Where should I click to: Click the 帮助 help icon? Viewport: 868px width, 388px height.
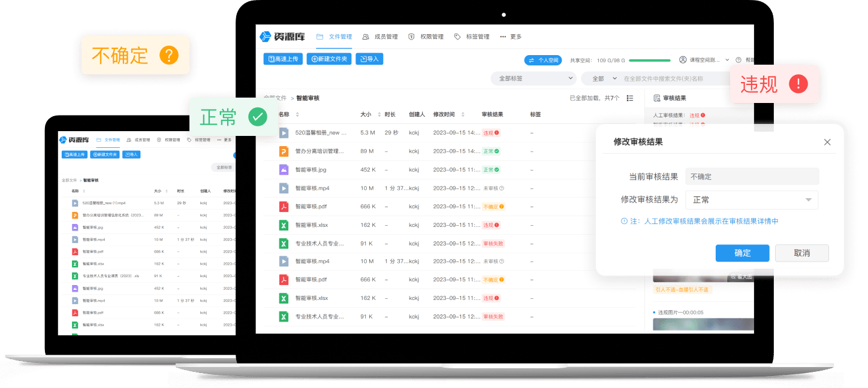739,60
